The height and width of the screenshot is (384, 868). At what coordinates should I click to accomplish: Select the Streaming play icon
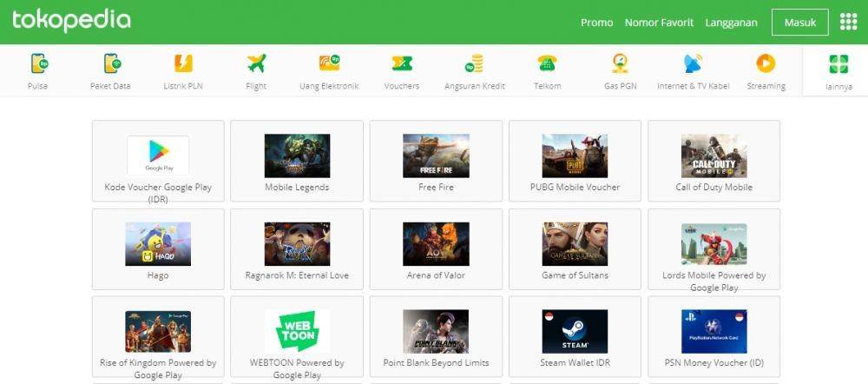(x=766, y=63)
